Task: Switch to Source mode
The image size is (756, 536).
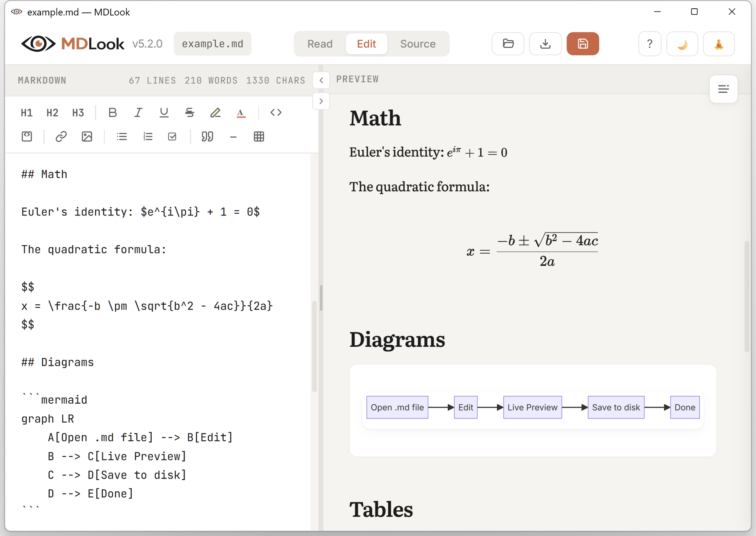Action: [418, 44]
